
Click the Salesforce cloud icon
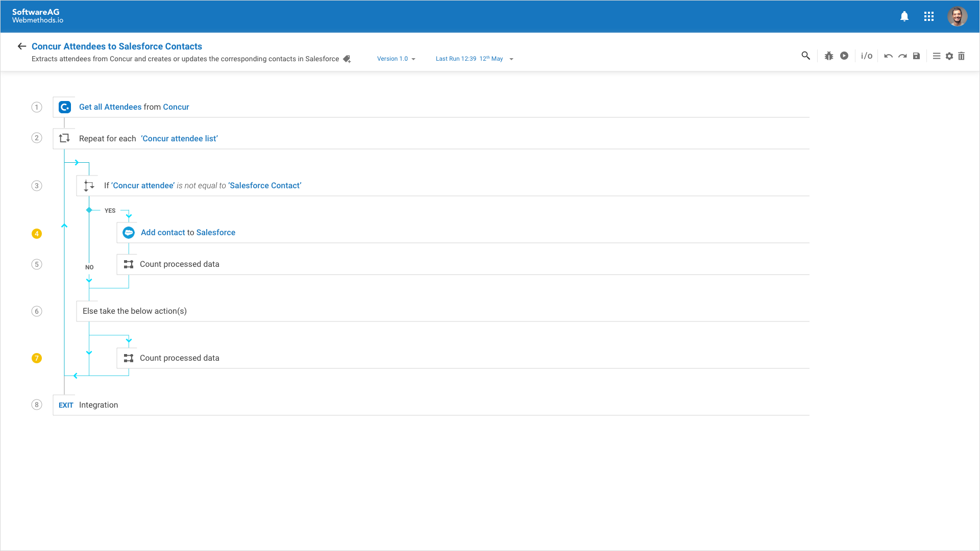point(129,233)
